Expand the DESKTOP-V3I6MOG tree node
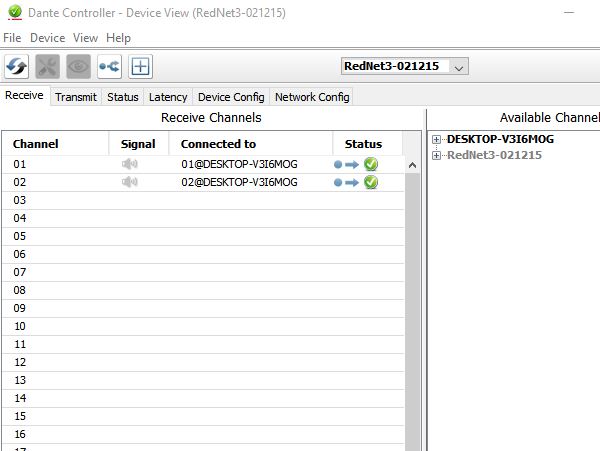This screenshot has width=600, height=451. point(436,139)
